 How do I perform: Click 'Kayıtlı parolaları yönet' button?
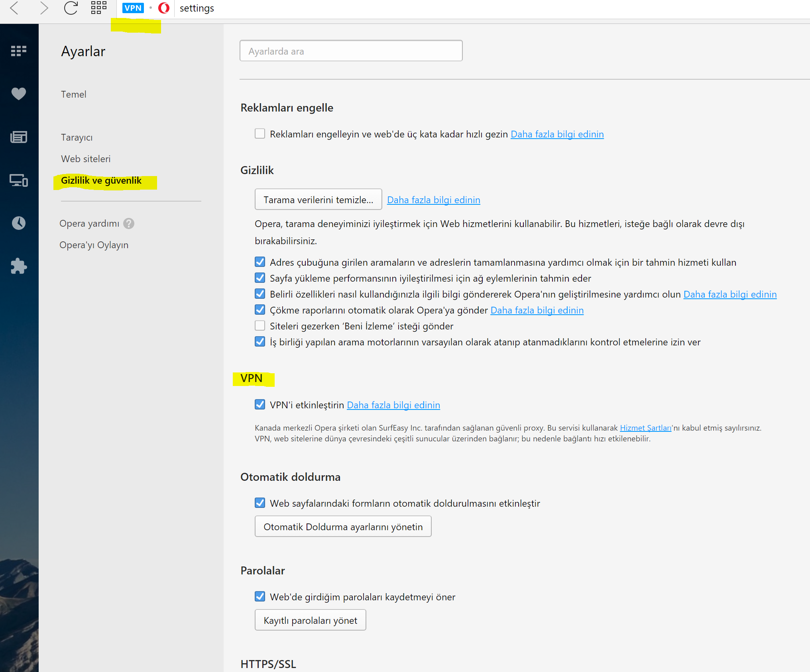(310, 620)
